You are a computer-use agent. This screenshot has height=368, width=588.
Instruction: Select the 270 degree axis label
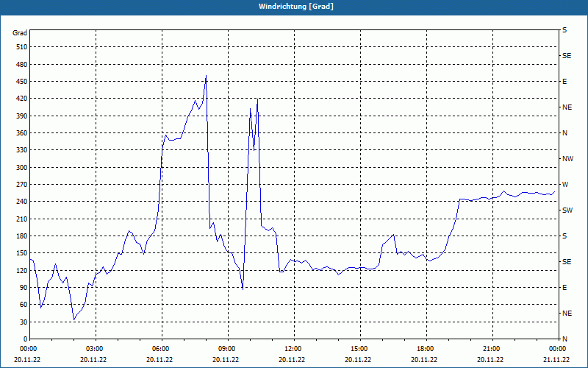22,185
